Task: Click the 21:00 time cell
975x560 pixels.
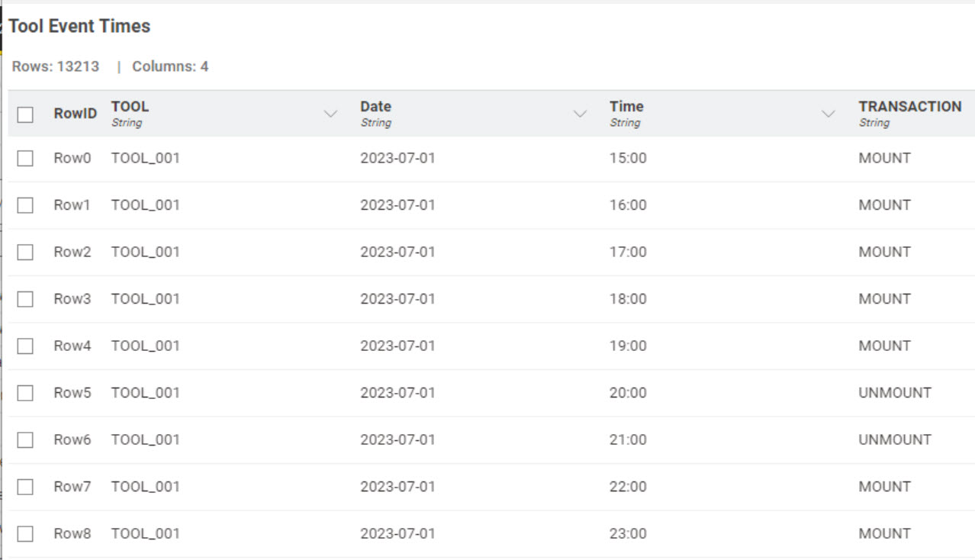Action: click(x=628, y=439)
